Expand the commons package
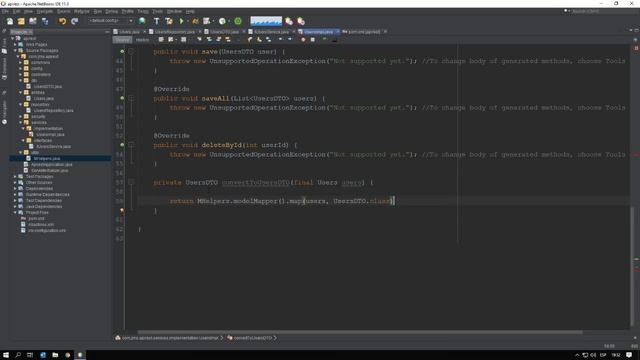 pos(20,62)
